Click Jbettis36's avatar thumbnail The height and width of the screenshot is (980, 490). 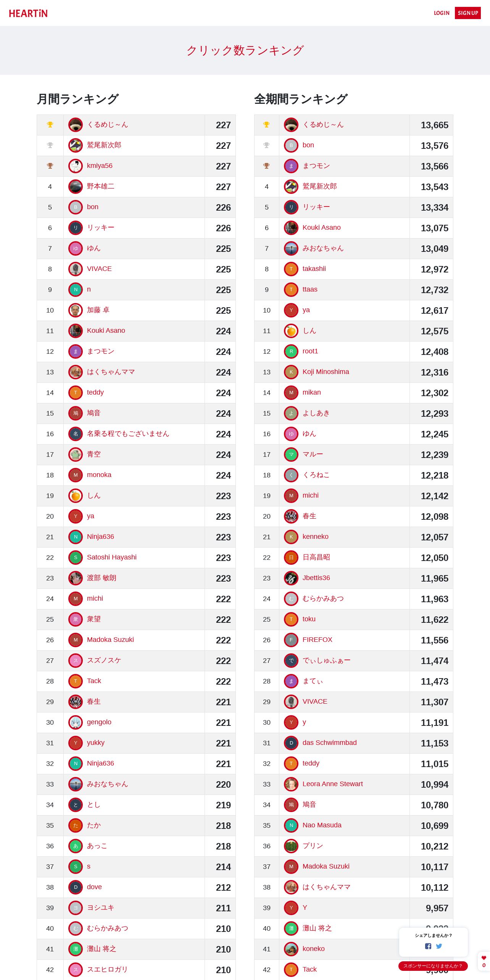coord(291,578)
